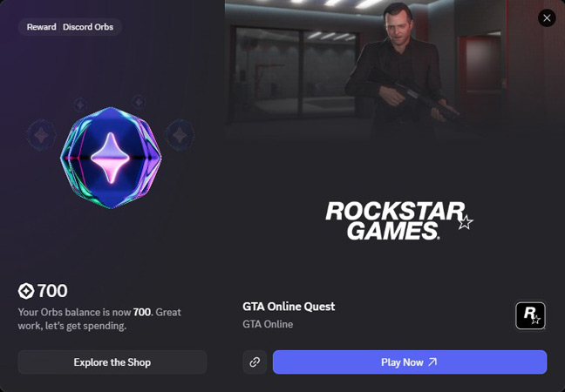Copy the quest link via chain icon

(x=255, y=362)
